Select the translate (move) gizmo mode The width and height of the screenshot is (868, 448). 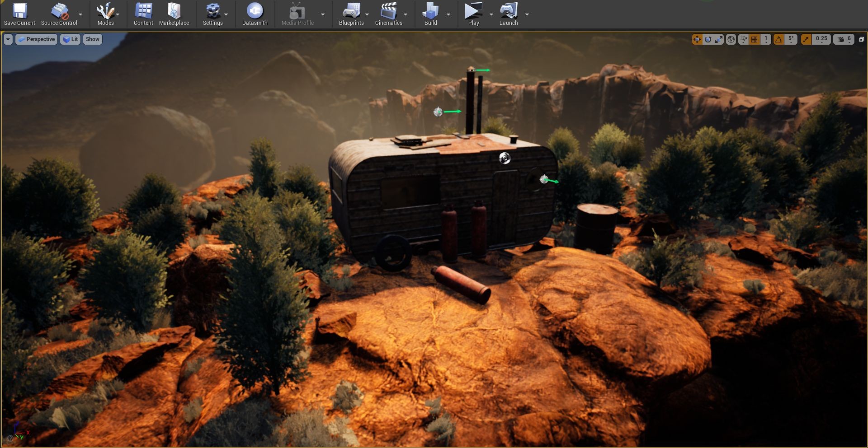pyautogui.click(x=697, y=39)
